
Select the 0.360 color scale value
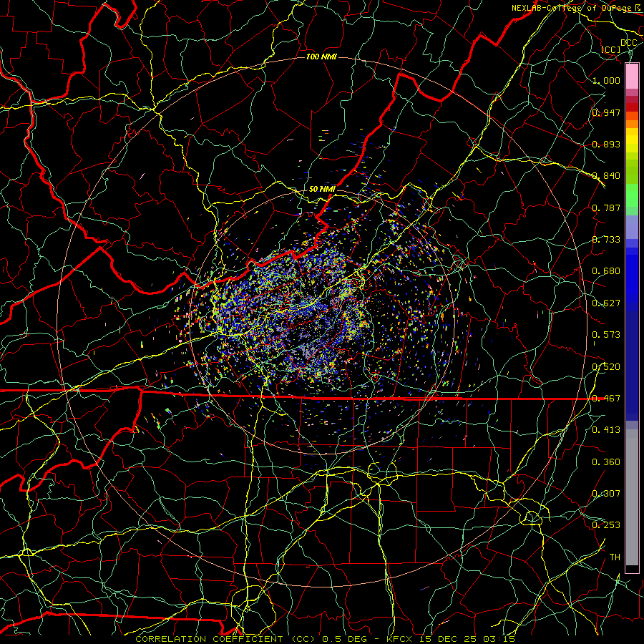tap(606, 462)
